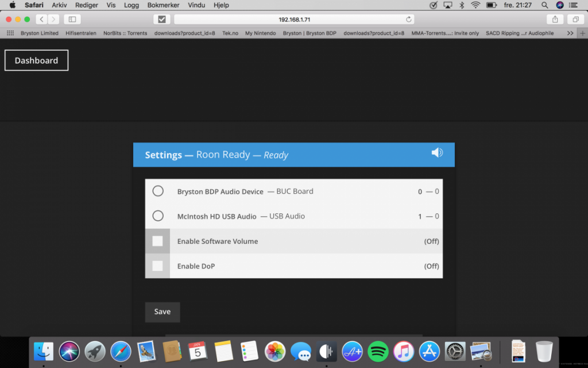Click the checkmark extension icon in toolbar
The image size is (588, 368).
coord(162,19)
